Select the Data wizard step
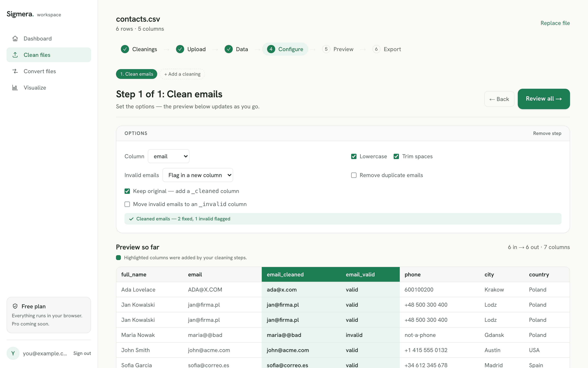The image size is (588, 368). point(236,49)
